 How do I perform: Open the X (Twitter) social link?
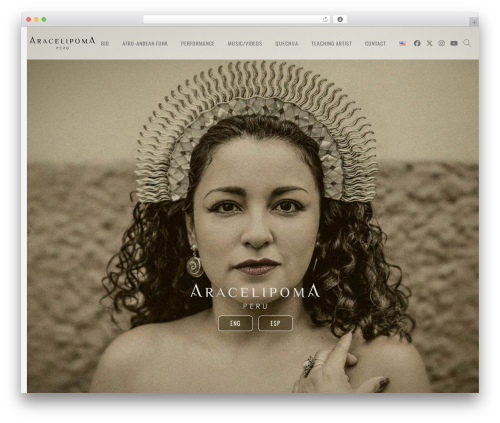coord(429,43)
